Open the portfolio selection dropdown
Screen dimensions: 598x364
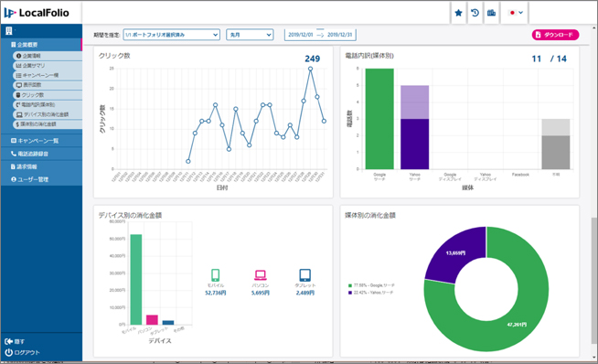point(171,35)
